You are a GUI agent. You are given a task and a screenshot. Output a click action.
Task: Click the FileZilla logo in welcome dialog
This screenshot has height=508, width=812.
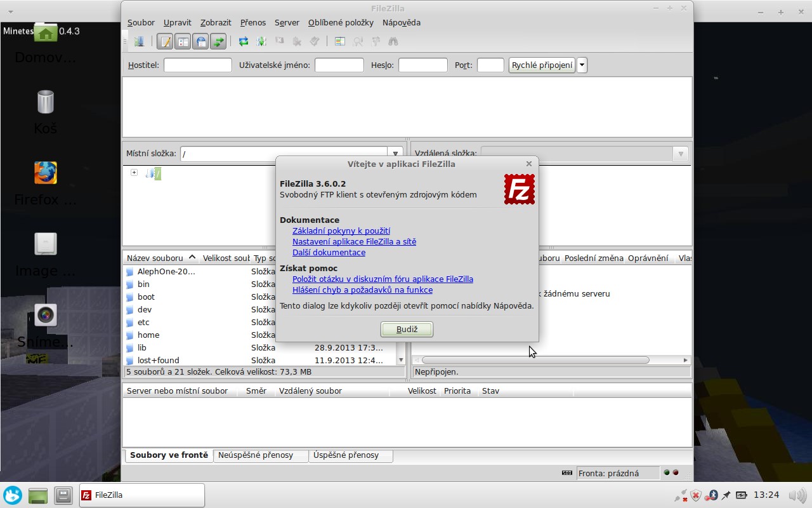pos(520,189)
